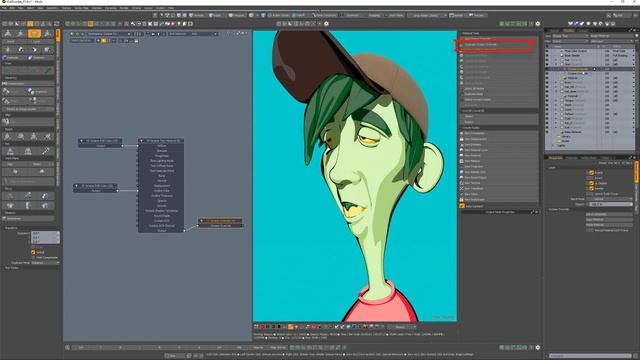
Task: Select Base Shader in the shader tree
Action: point(572,56)
